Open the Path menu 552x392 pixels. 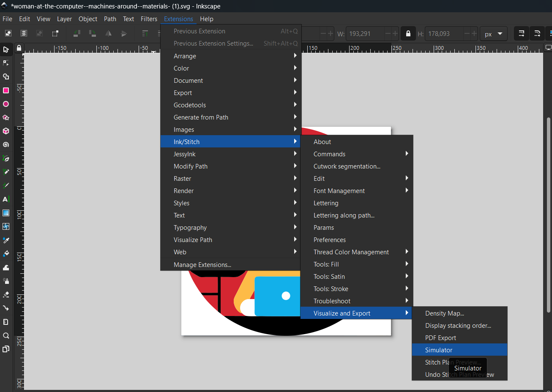pyautogui.click(x=110, y=19)
